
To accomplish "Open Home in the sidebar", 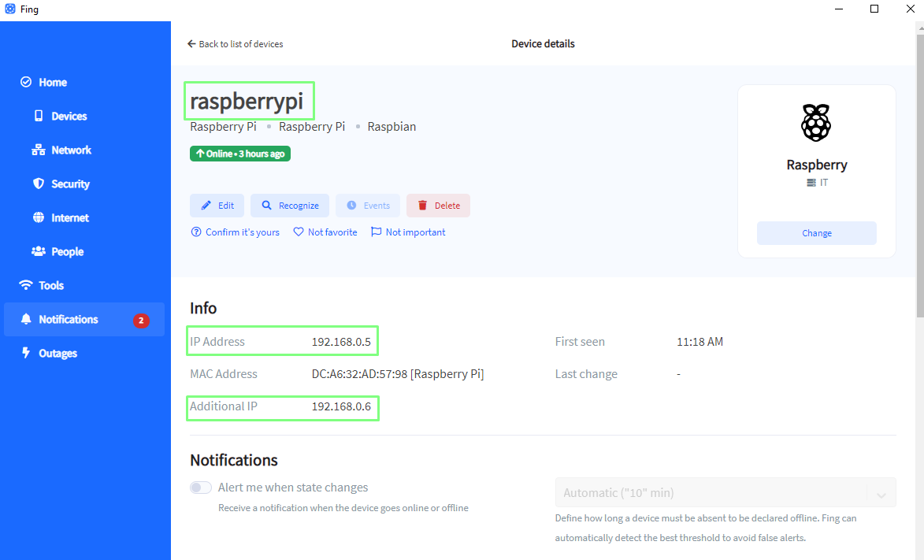I will pos(53,83).
